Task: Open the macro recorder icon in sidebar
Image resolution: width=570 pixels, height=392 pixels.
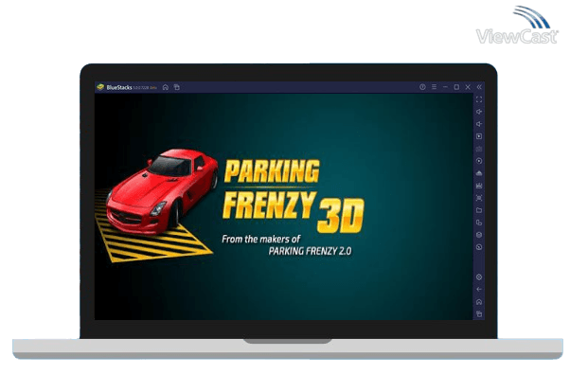Action: (x=479, y=186)
